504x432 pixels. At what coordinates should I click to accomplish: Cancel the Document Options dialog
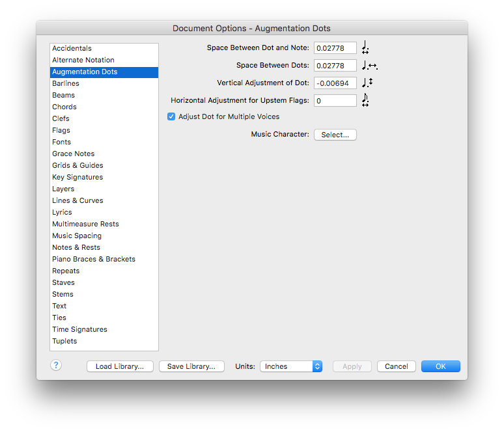(x=397, y=366)
